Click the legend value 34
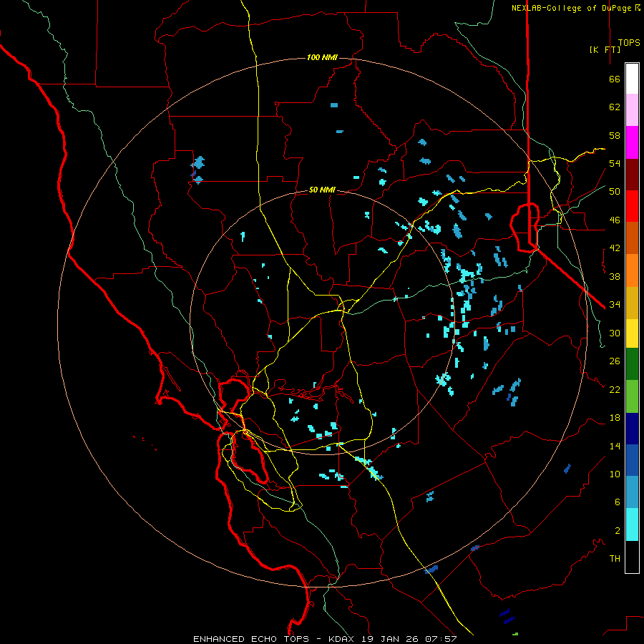 click(x=615, y=304)
